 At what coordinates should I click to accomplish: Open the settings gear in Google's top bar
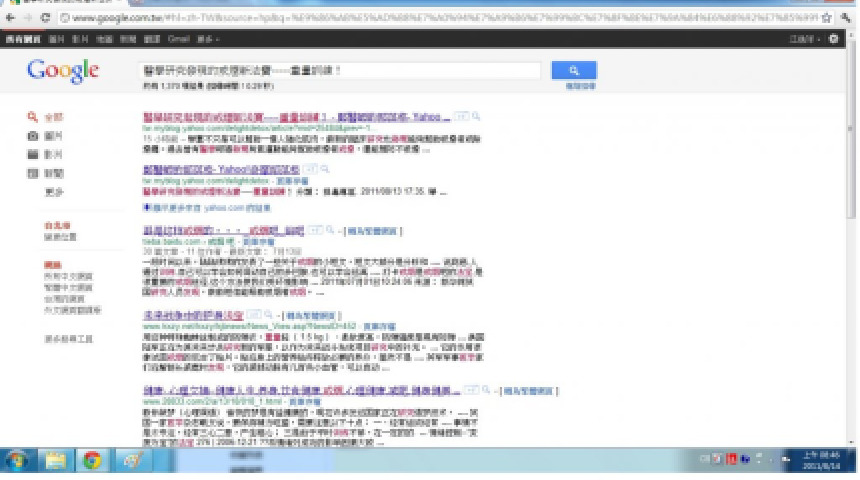click(835, 38)
